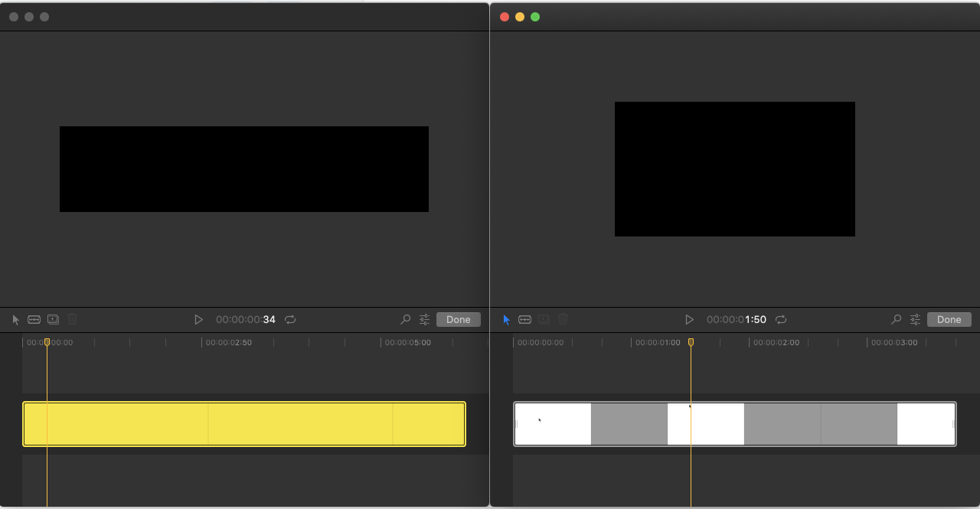The width and height of the screenshot is (980, 509).
Task: Maximize the right window with green button
Action: pyautogui.click(x=535, y=17)
